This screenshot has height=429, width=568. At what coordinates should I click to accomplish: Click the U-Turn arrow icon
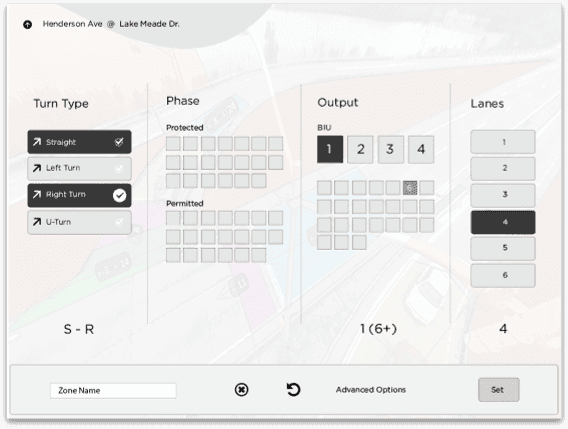(x=37, y=222)
